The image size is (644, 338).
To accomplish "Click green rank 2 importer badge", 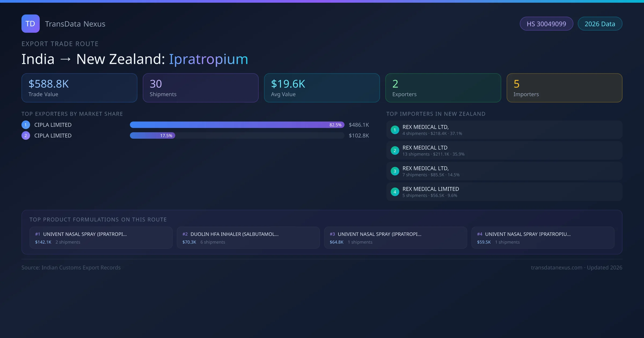I will click(x=395, y=150).
